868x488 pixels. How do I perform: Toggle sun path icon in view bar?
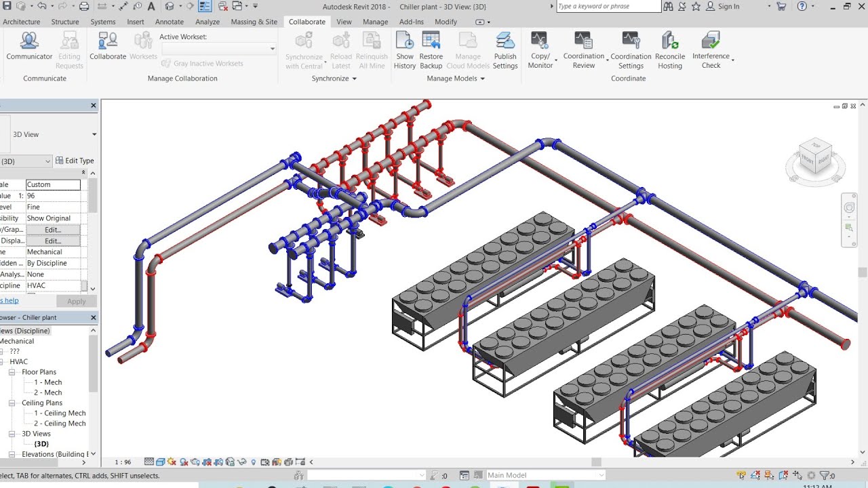pos(172,462)
